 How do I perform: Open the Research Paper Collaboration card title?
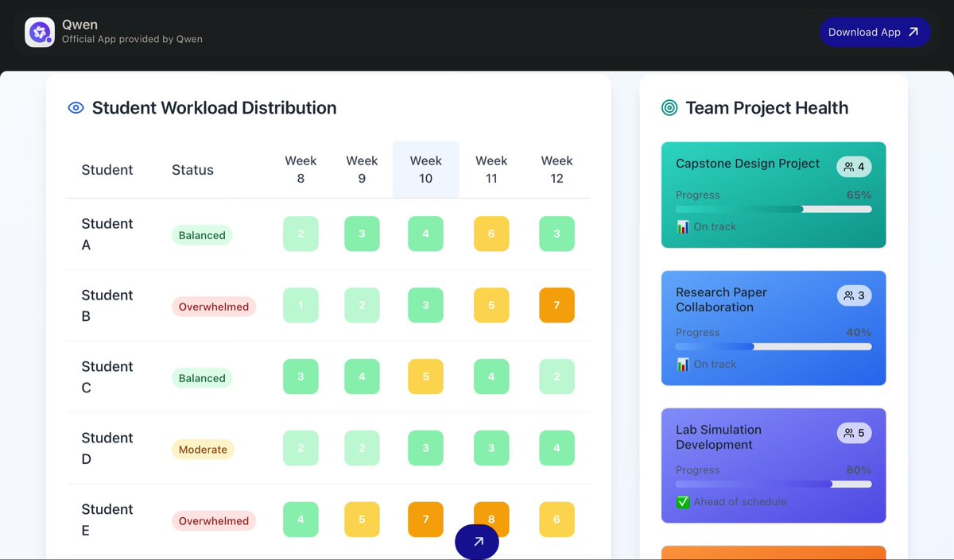point(721,300)
